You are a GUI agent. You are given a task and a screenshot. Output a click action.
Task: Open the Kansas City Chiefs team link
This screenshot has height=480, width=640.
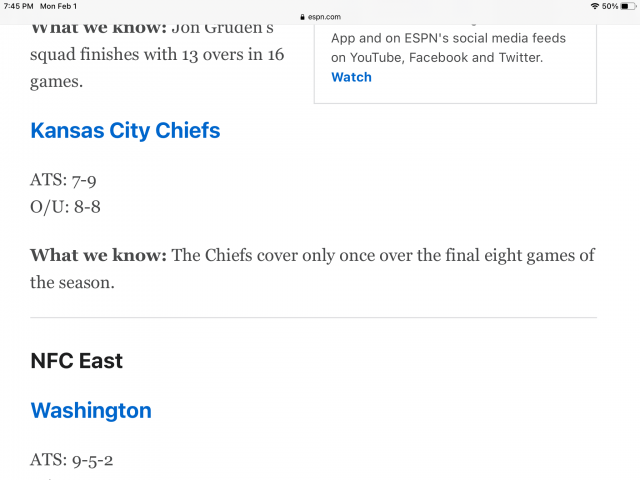(125, 131)
